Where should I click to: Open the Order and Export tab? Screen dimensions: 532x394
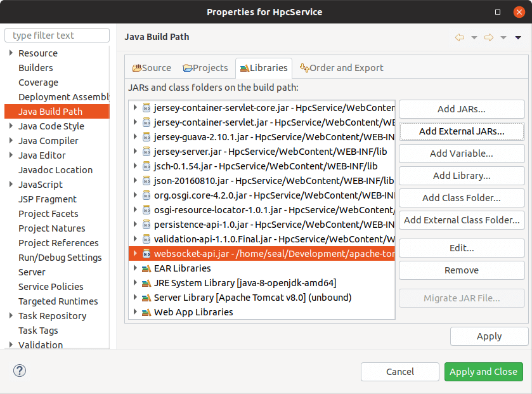pos(341,68)
